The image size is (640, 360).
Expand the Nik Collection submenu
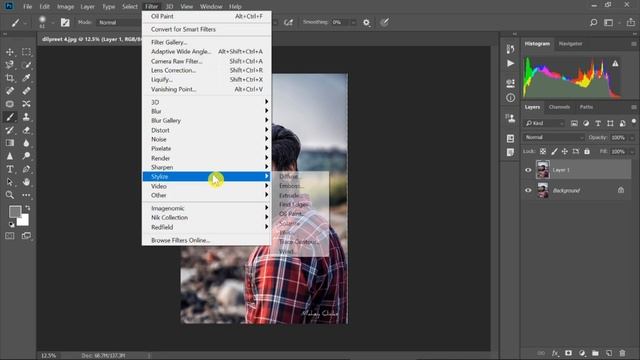pos(207,218)
